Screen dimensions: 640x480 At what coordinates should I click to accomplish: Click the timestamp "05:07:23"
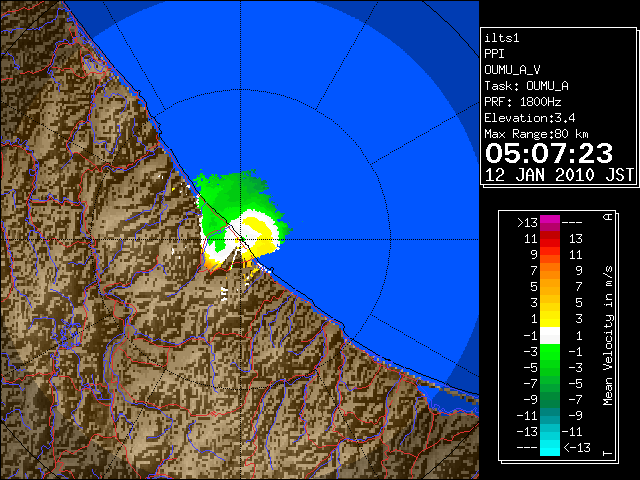[549, 153]
